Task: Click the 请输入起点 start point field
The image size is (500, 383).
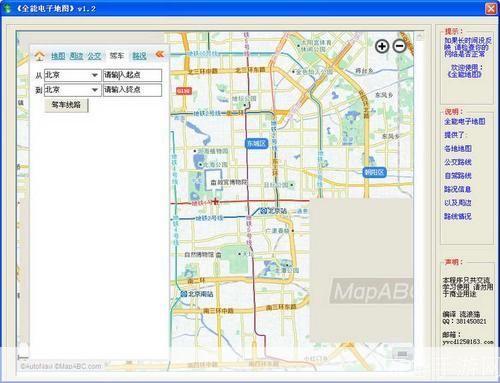Action: pyautogui.click(x=132, y=75)
